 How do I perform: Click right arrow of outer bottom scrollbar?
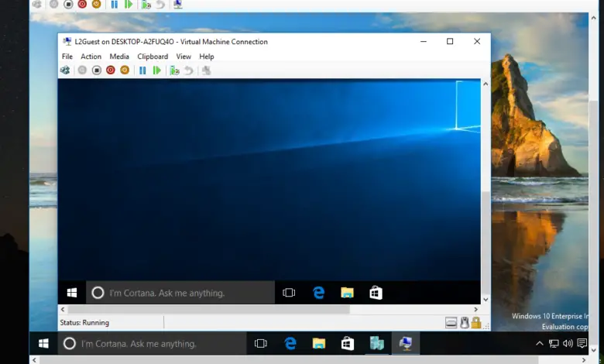(584, 360)
